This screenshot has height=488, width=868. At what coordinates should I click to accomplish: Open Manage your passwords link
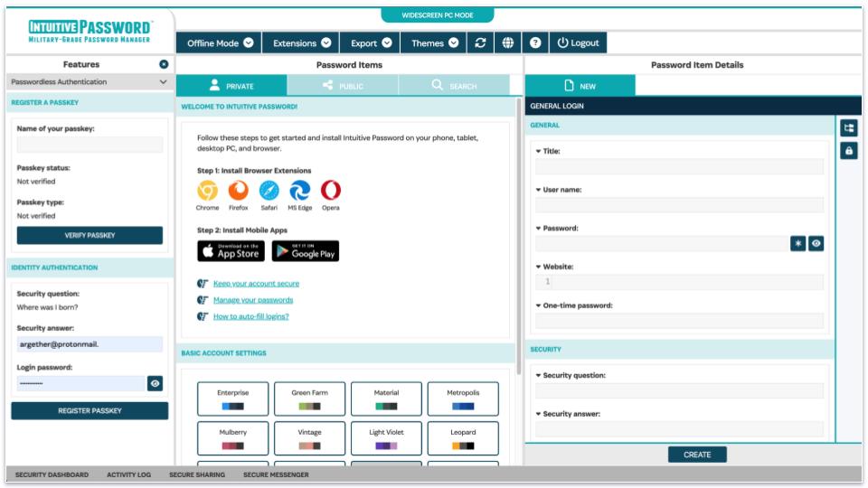click(253, 300)
